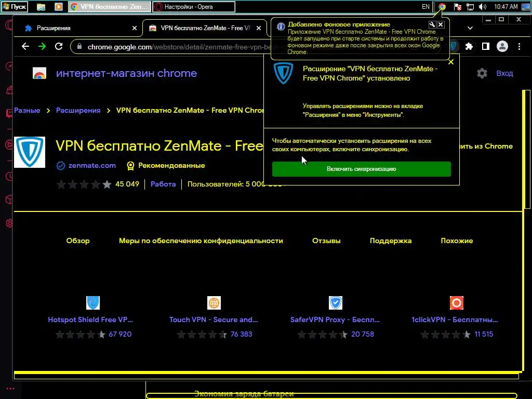Click Opera sidebar three-dots at bottom
Viewport: 532px width, 399px height.
10,389
